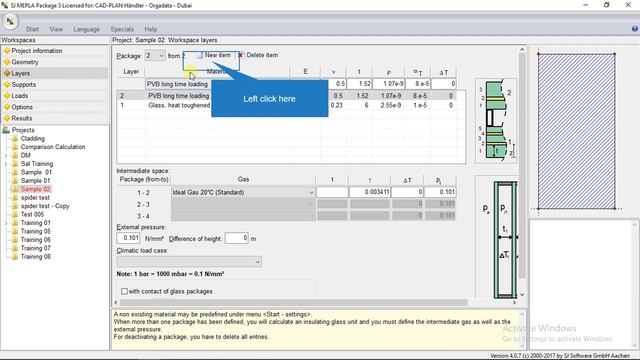Image resolution: width=640 pixels, height=360 pixels.
Task: Open the help question mark icon
Action: [635, 29]
